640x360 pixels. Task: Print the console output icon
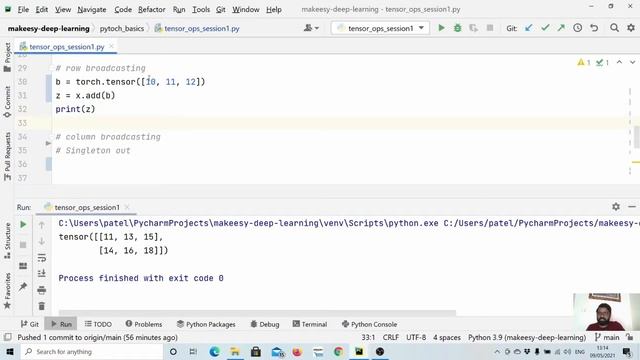click(42, 290)
